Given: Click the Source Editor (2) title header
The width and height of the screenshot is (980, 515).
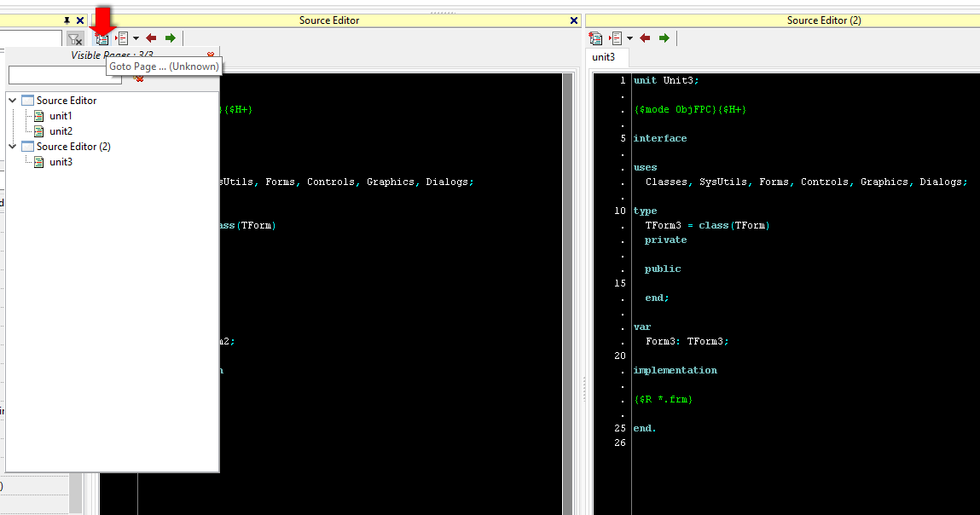Looking at the screenshot, I should click(x=824, y=20).
